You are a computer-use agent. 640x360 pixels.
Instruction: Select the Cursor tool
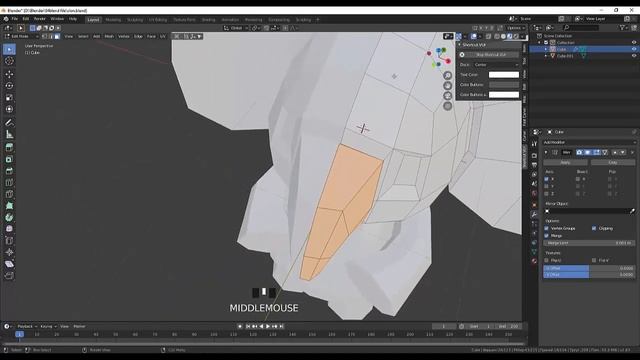9,61
